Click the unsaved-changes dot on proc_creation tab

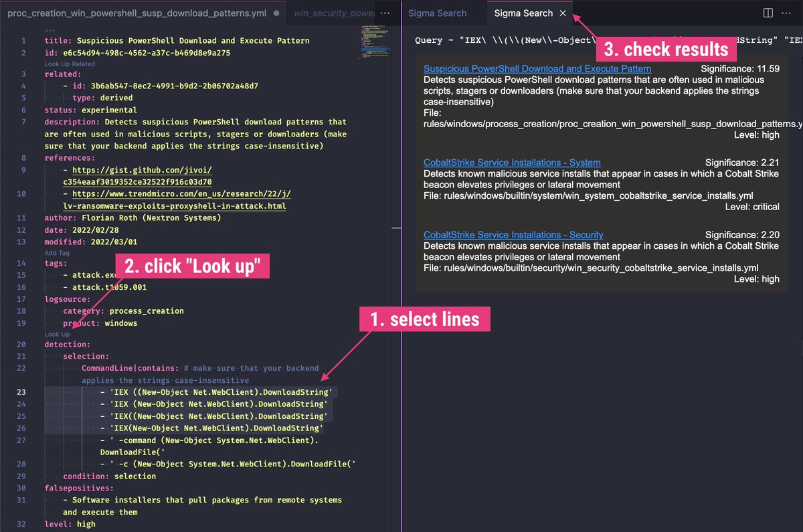click(276, 13)
